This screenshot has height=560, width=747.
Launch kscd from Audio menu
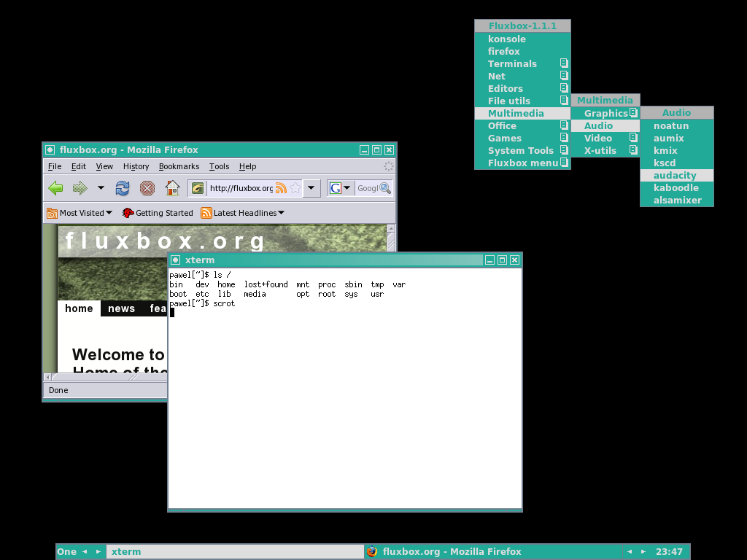677,163
